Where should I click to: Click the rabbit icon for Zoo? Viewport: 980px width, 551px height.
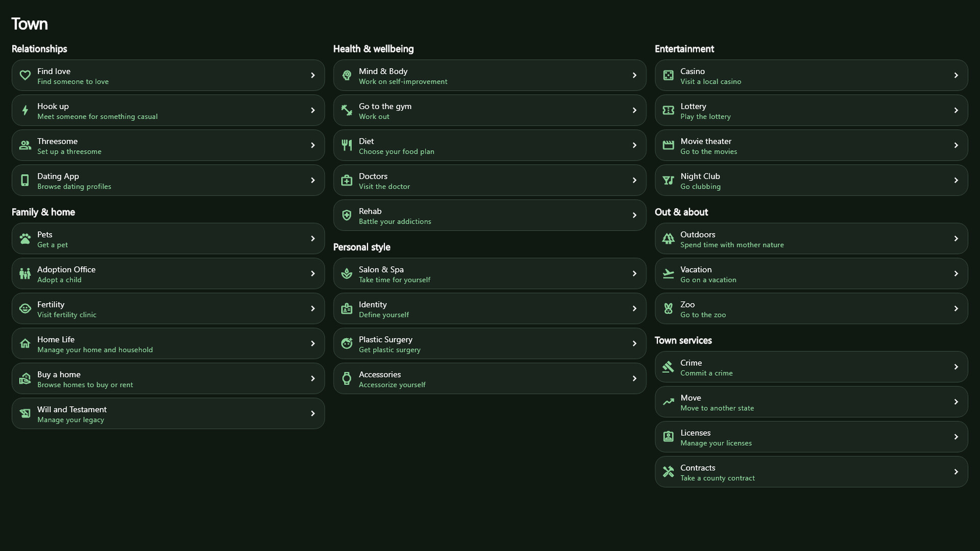[668, 309]
